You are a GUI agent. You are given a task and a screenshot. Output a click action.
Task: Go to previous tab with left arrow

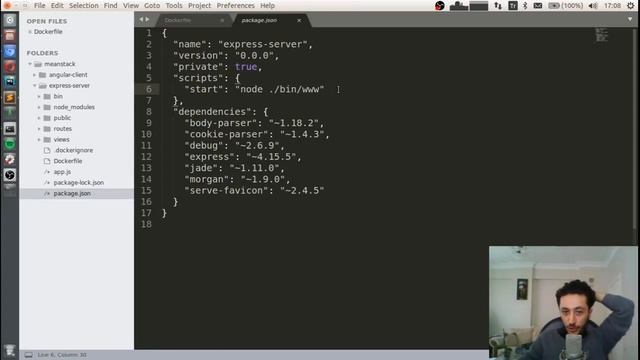click(x=141, y=19)
